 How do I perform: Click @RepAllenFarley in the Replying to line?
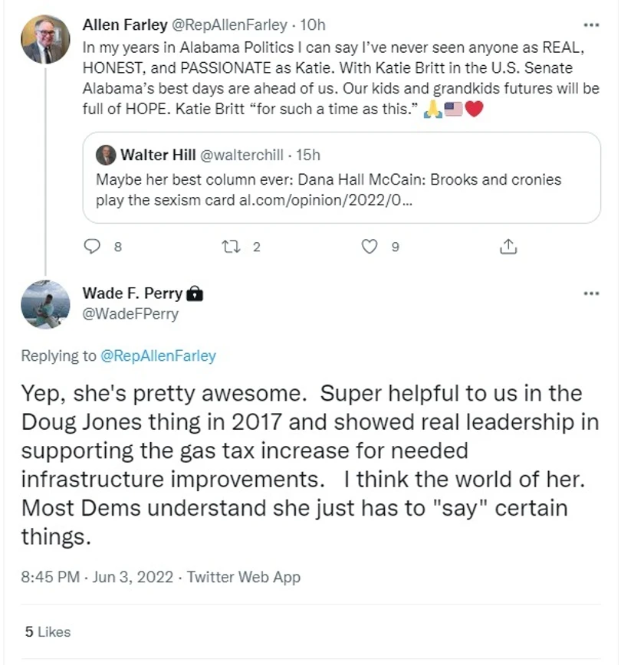coord(159,355)
